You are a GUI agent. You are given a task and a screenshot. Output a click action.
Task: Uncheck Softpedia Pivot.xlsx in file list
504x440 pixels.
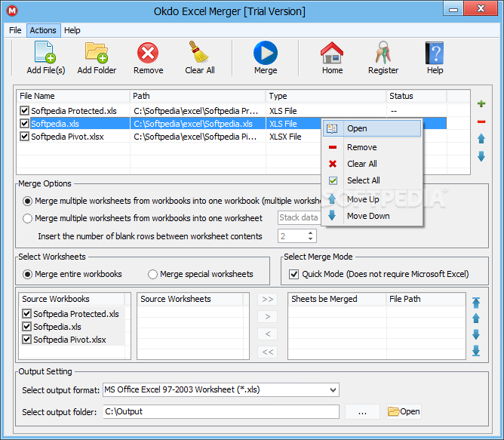(24, 137)
